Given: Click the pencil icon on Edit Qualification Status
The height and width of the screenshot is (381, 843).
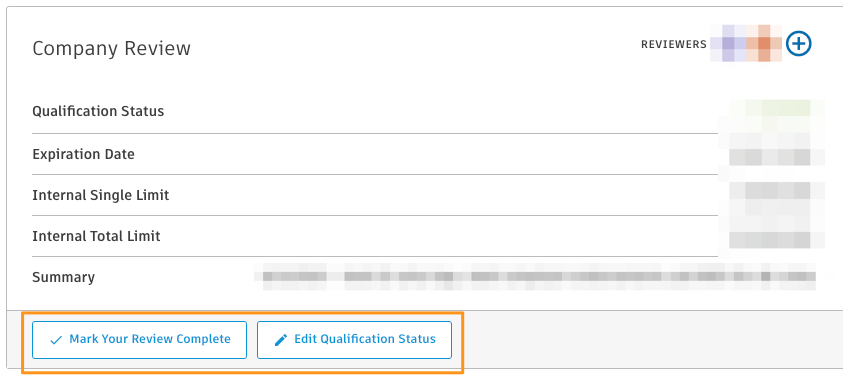Looking at the screenshot, I should click(281, 340).
